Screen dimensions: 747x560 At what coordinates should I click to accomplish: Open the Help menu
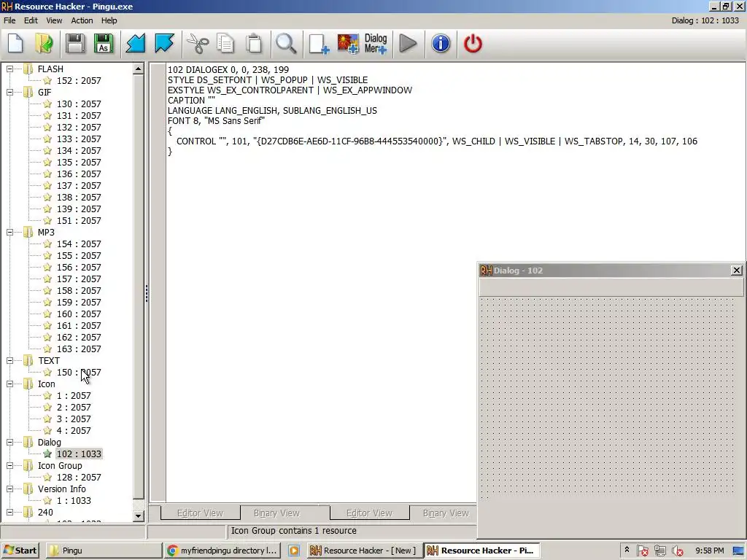coord(109,20)
